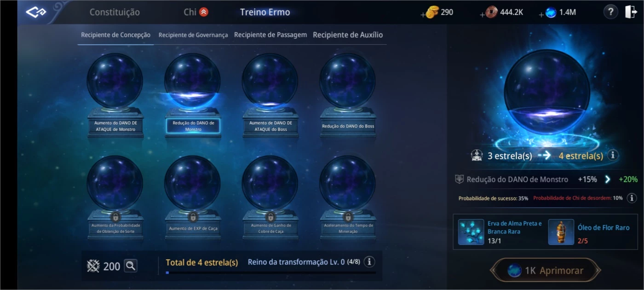Viewport: 644px width, 290px height.
Task: Click the blue orb energy icon
Action: [551, 12]
